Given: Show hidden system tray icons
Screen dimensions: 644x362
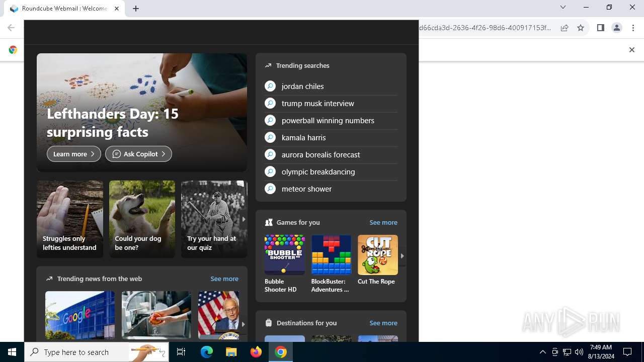Looking at the screenshot, I should (542, 352).
